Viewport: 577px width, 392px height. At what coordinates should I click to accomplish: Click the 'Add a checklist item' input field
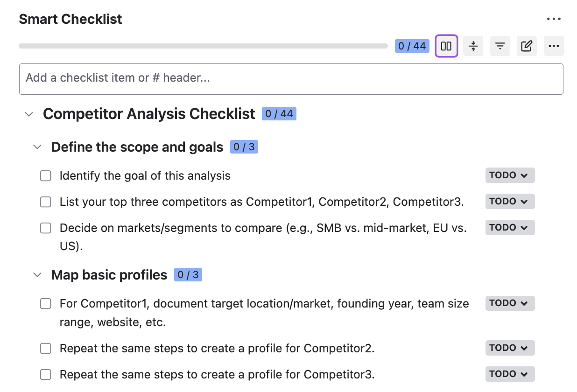[x=291, y=79]
